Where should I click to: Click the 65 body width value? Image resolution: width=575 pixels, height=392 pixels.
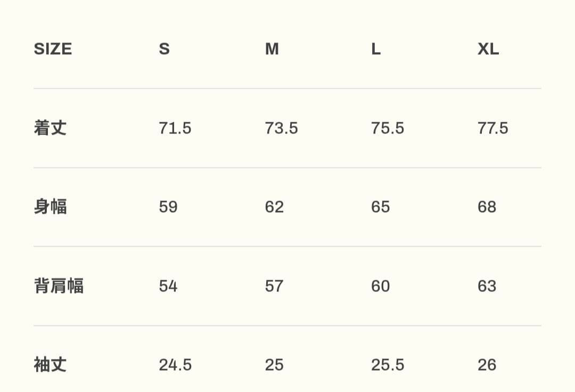coord(380,207)
